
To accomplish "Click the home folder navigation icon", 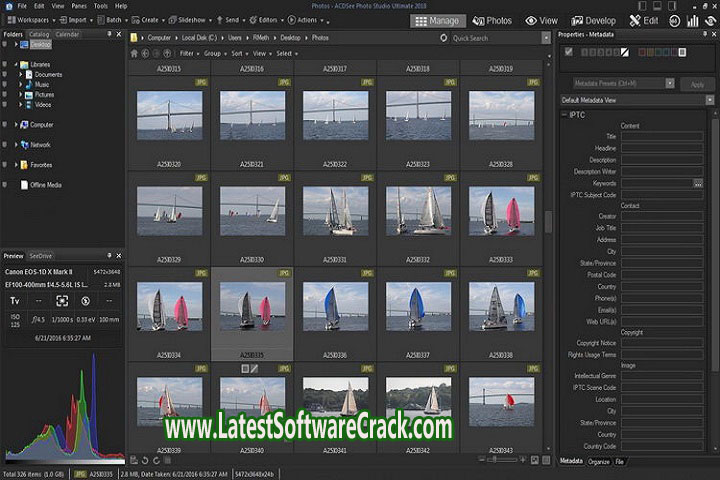I will 136,53.
